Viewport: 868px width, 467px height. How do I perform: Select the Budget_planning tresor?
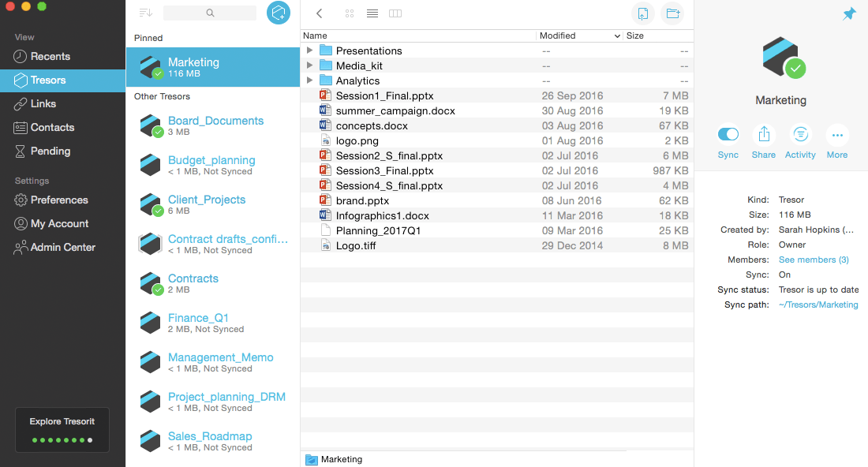coord(212,165)
